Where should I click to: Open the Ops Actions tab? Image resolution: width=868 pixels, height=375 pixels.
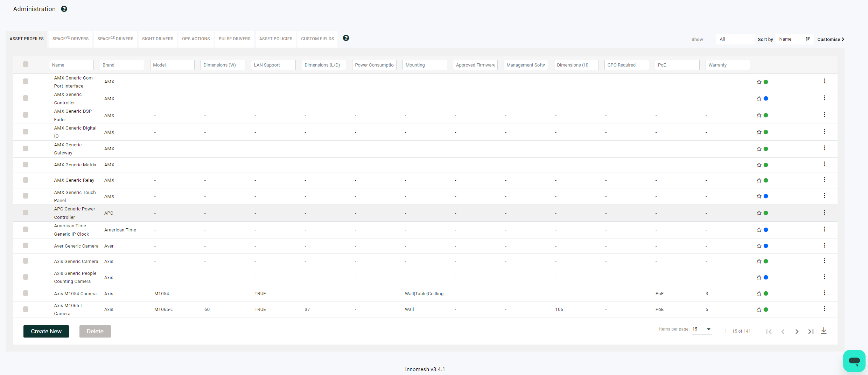[196, 39]
